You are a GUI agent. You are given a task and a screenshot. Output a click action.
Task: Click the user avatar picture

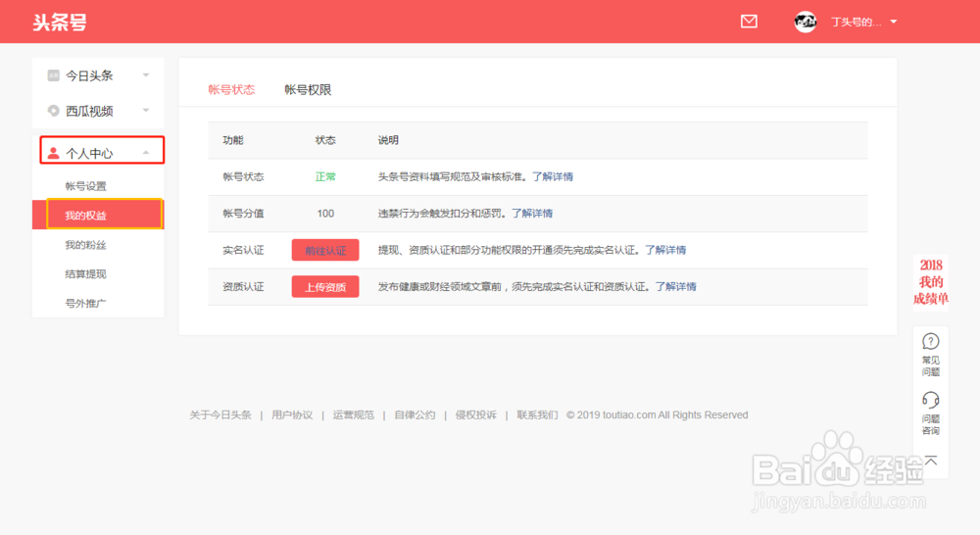click(x=805, y=22)
